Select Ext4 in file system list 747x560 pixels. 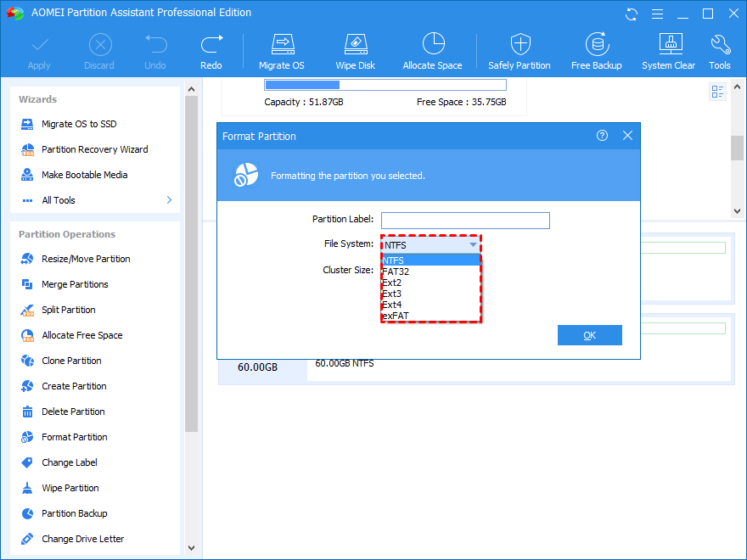430,305
